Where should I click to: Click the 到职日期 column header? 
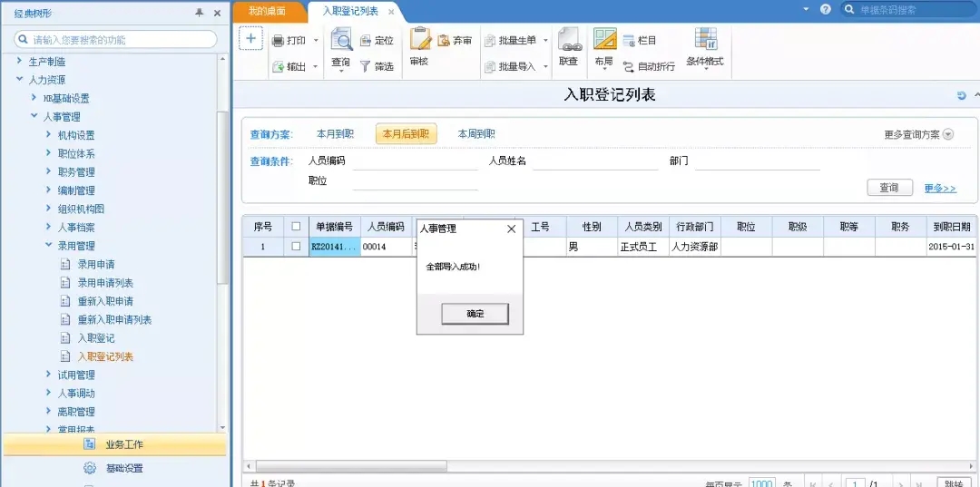953,227
